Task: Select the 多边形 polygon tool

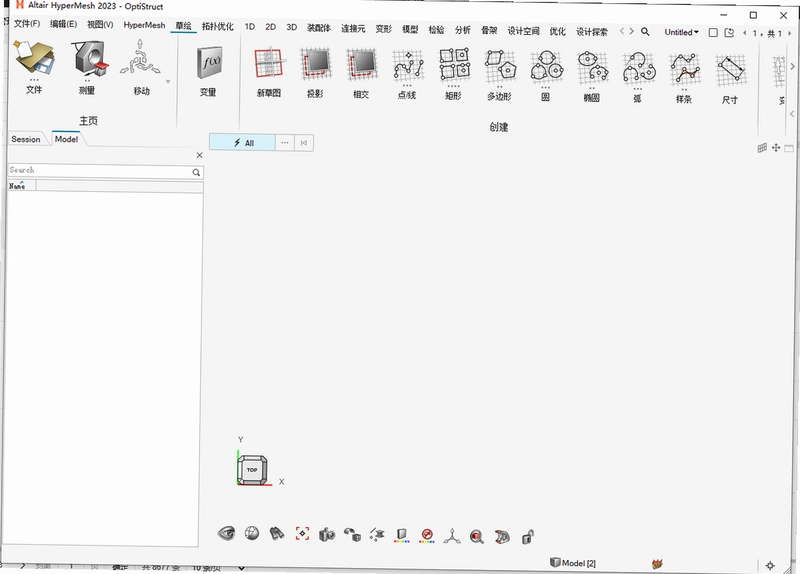Action: (500, 66)
